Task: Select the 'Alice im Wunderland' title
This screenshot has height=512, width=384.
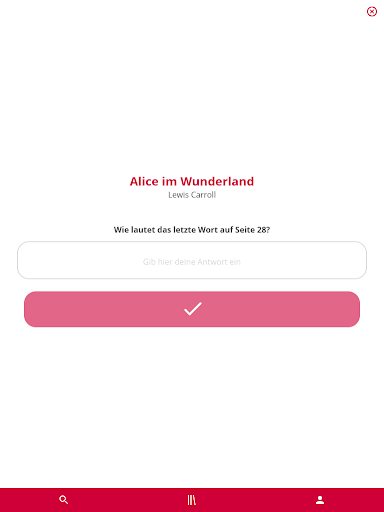Action: 192,181
